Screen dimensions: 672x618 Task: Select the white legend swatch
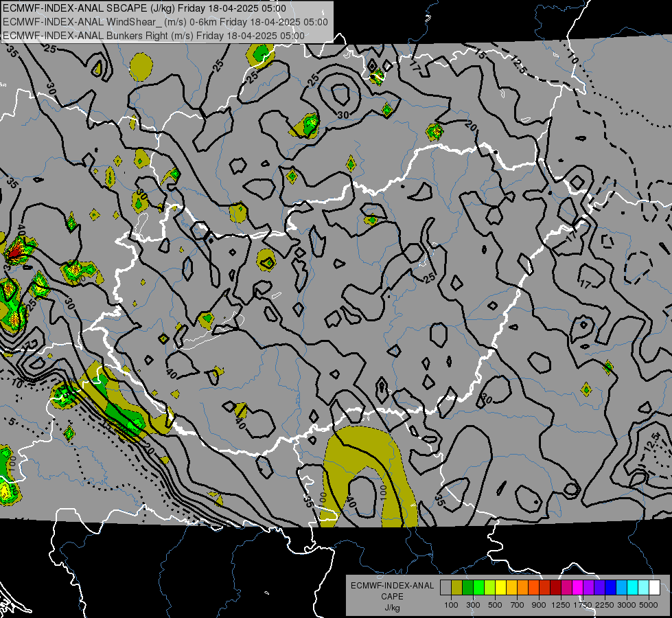click(654, 588)
